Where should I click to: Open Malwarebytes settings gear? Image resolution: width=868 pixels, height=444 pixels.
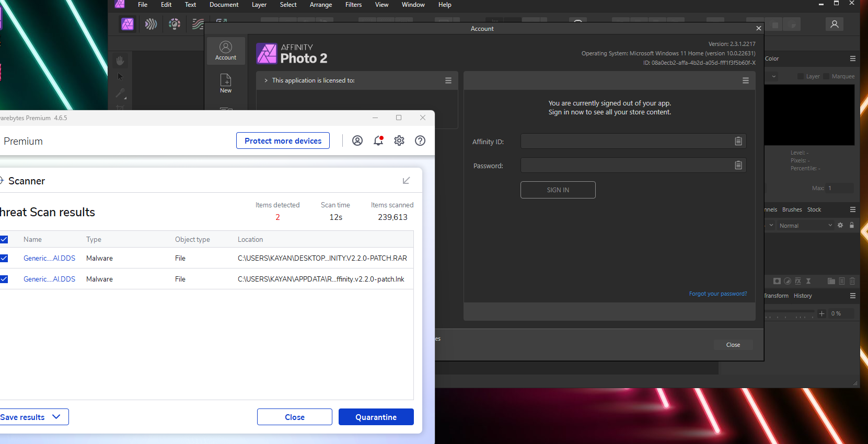(x=399, y=141)
